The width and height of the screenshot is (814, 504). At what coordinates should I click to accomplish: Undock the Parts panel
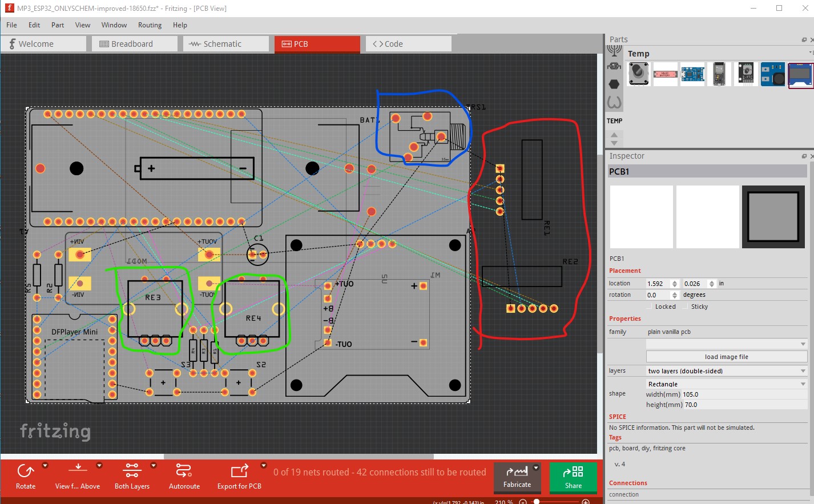804,39
